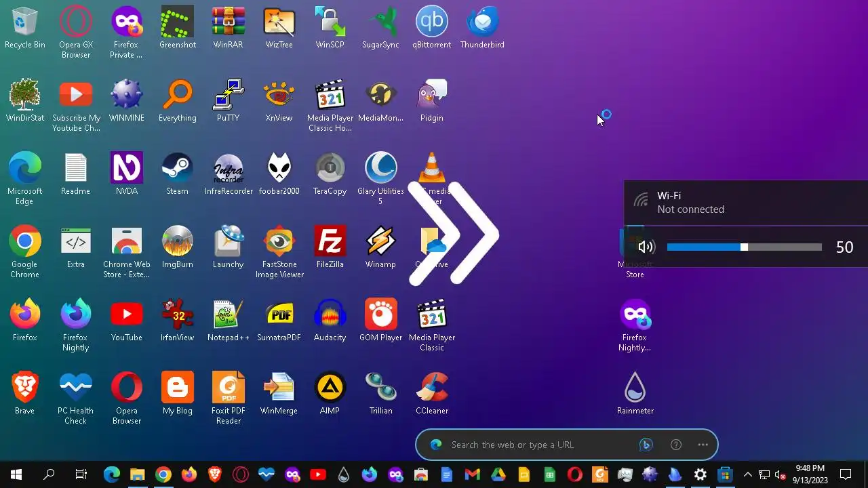Click the Steam desktop shortcut

(x=178, y=175)
